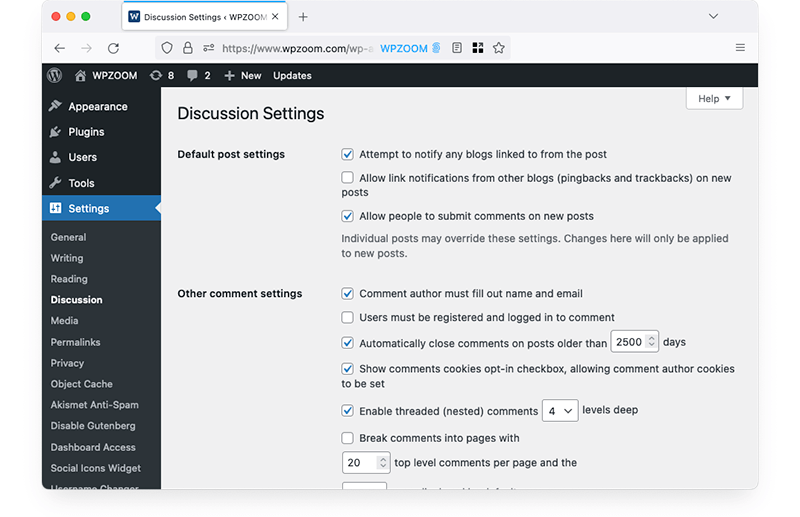Select the Discussion submenu item
800x517 pixels.
pos(77,300)
